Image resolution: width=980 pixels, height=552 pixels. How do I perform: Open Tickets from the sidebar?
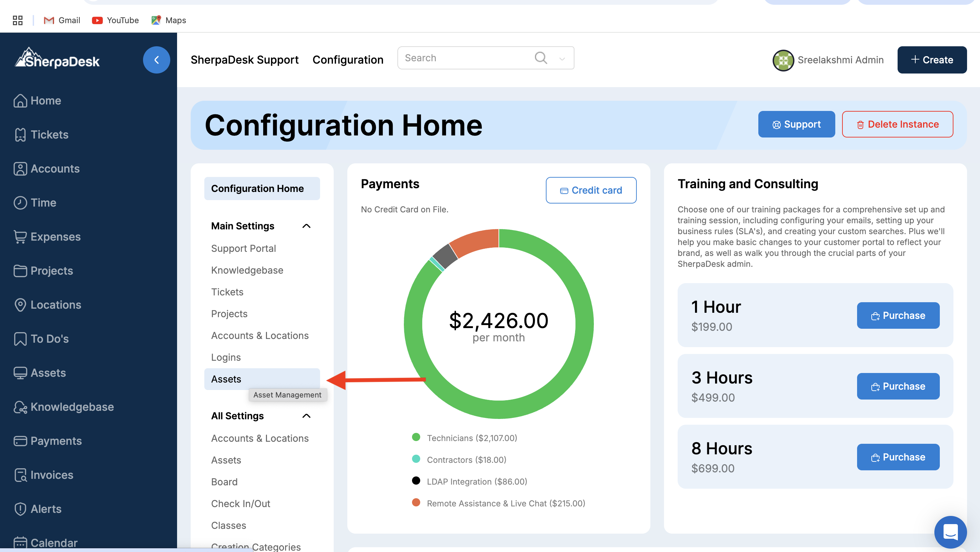[x=49, y=134]
